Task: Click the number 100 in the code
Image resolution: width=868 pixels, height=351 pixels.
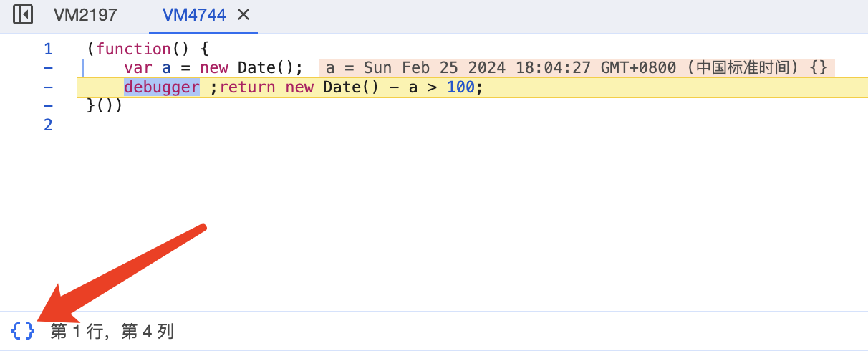Action: (x=460, y=87)
